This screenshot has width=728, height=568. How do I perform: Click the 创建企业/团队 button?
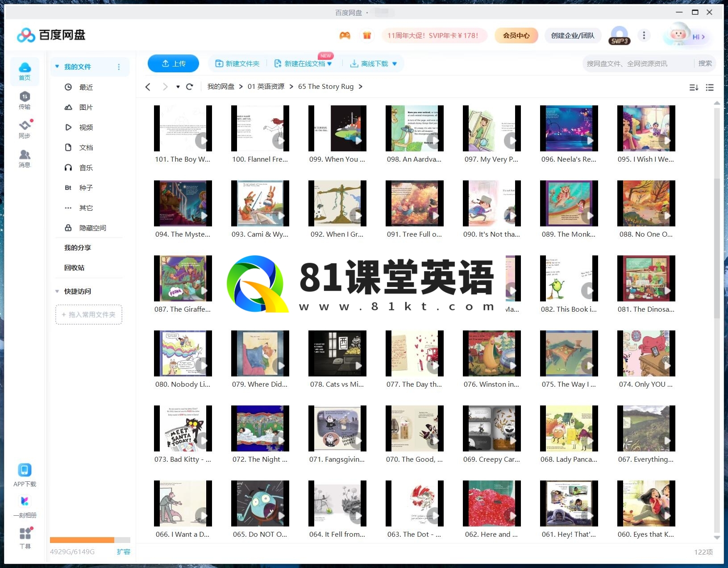point(573,35)
